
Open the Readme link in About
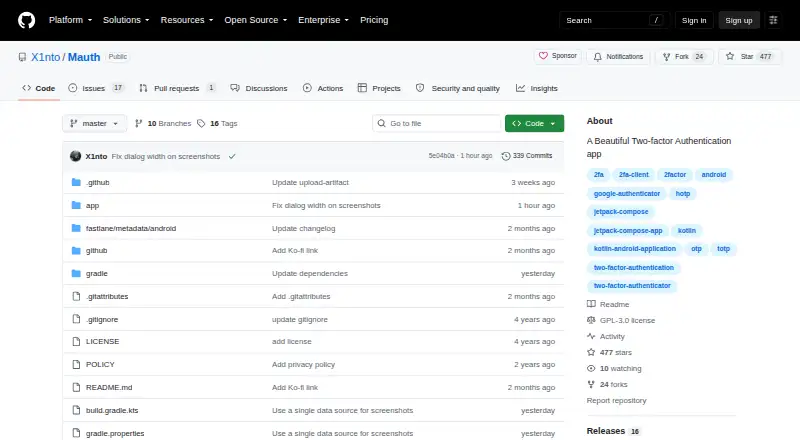608,304
